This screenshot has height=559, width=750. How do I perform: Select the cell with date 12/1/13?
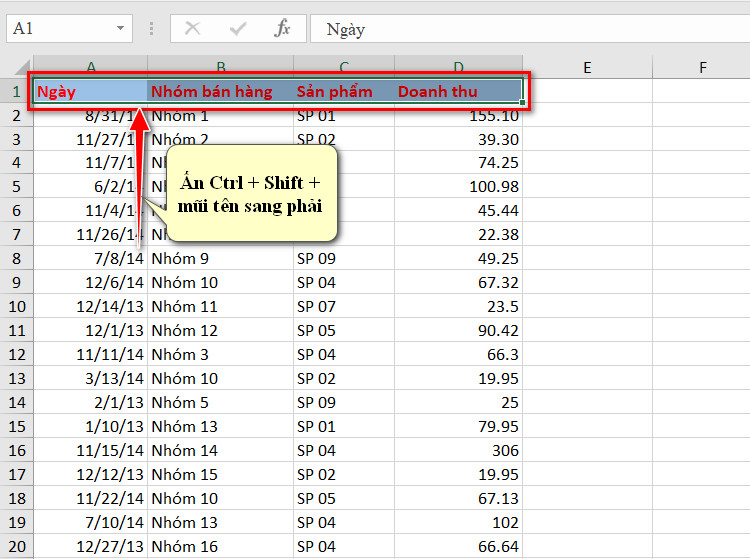coord(90,330)
